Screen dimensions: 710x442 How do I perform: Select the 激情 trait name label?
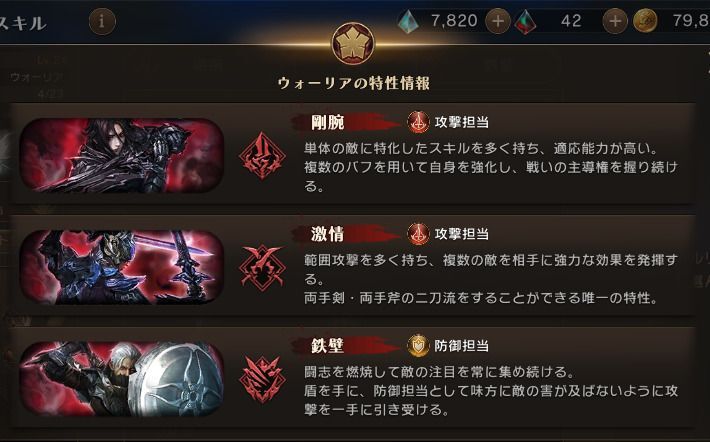pyautogui.click(x=328, y=234)
